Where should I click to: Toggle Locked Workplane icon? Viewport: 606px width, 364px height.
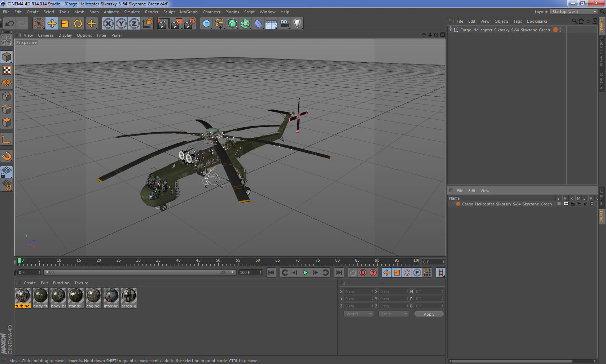tap(7, 172)
